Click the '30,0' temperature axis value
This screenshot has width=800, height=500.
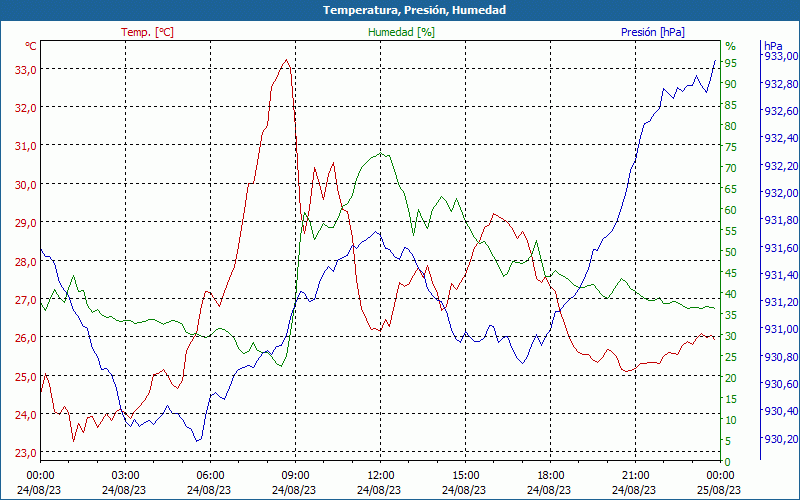tap(25, 185)
